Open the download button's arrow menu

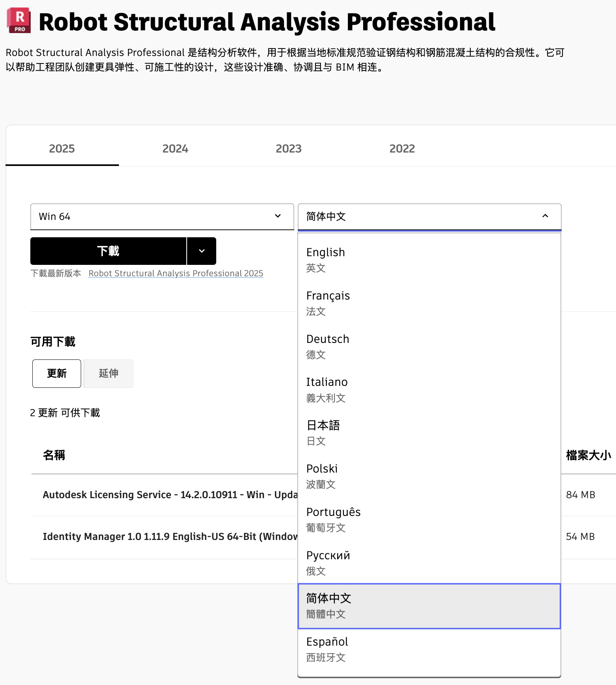(202, 251)
